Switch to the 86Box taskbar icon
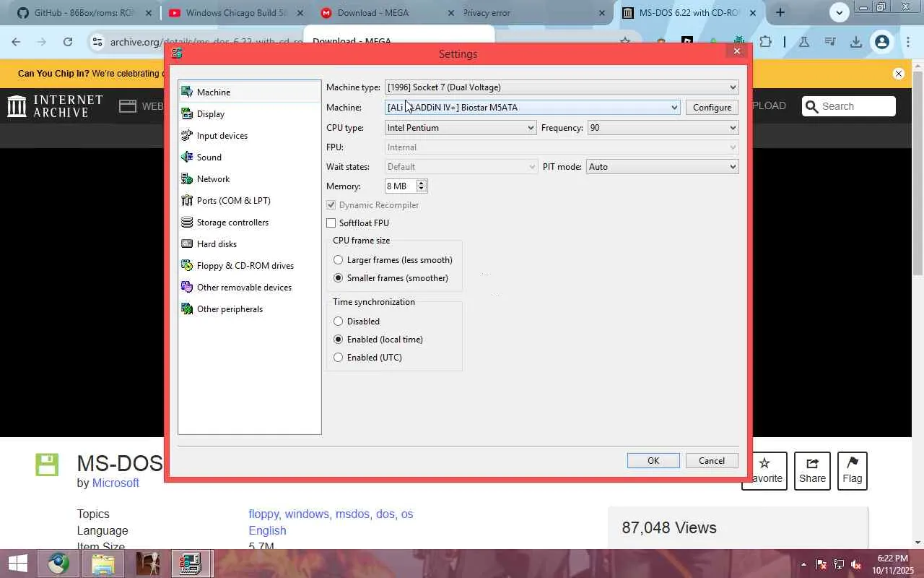This screenshot has height=578, width=924. (190, 564)
